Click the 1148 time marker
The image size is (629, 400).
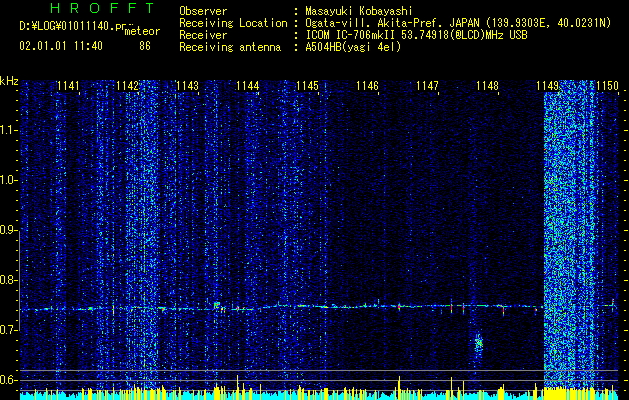[487, 86]
